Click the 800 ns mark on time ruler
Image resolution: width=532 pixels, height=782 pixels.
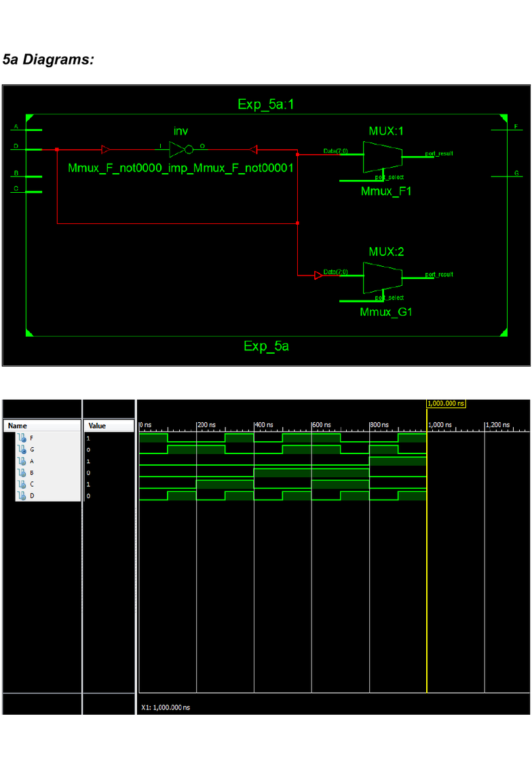[379, 425]
